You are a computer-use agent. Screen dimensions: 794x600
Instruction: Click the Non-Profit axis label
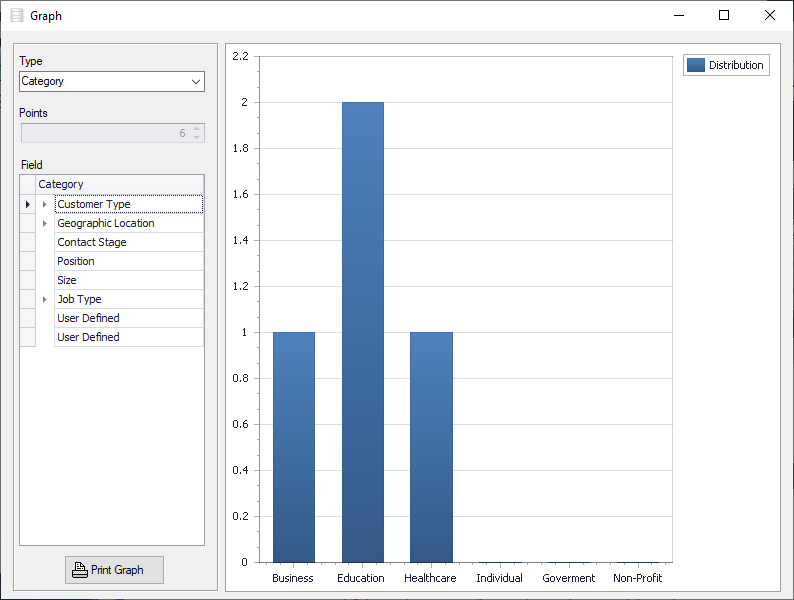[x=638, y=578]
